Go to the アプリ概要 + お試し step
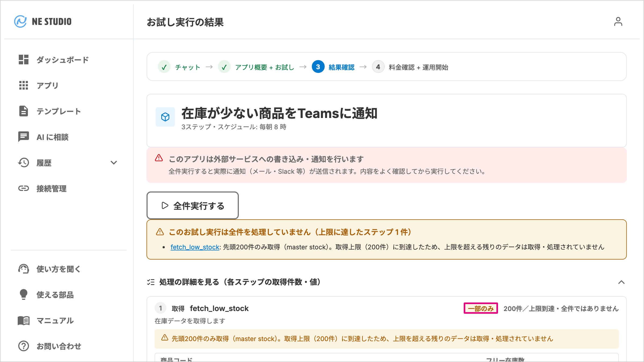This screenshot has height=362, width=644. point(256,67)
